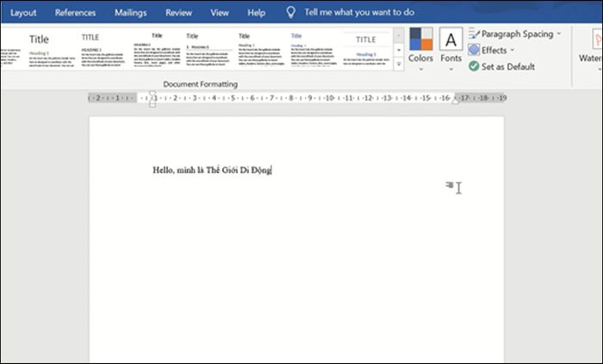Click the Set as Default button

pyautogui.click(x=501, y=66)
